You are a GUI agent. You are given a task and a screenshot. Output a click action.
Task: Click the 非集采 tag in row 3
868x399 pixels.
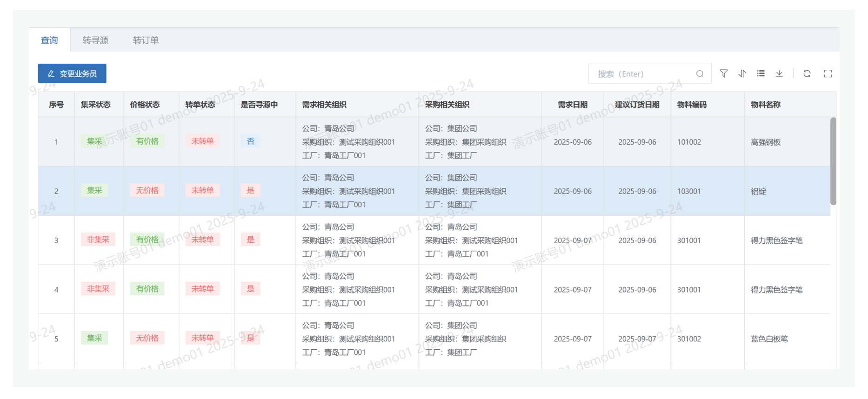(98, 240)
